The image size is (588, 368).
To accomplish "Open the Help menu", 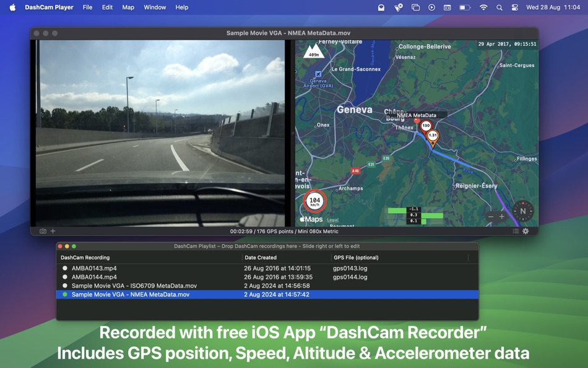I will tap(182, 7).
